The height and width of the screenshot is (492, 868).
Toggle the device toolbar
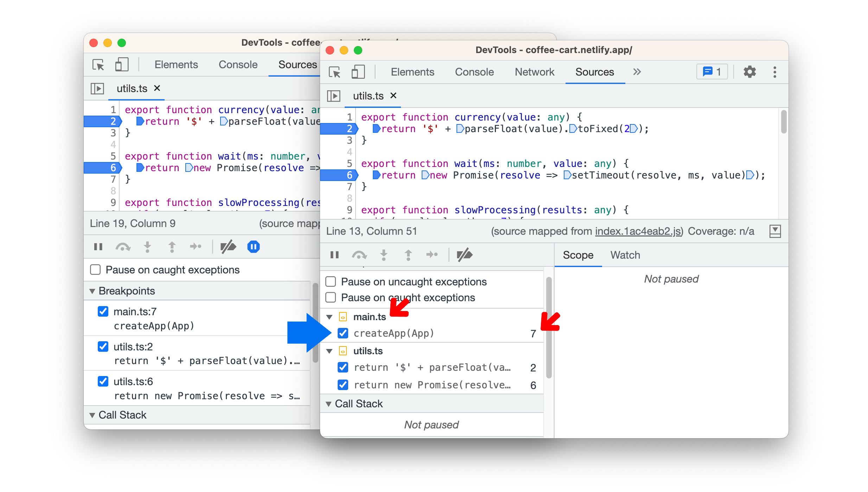click(358, 72)
